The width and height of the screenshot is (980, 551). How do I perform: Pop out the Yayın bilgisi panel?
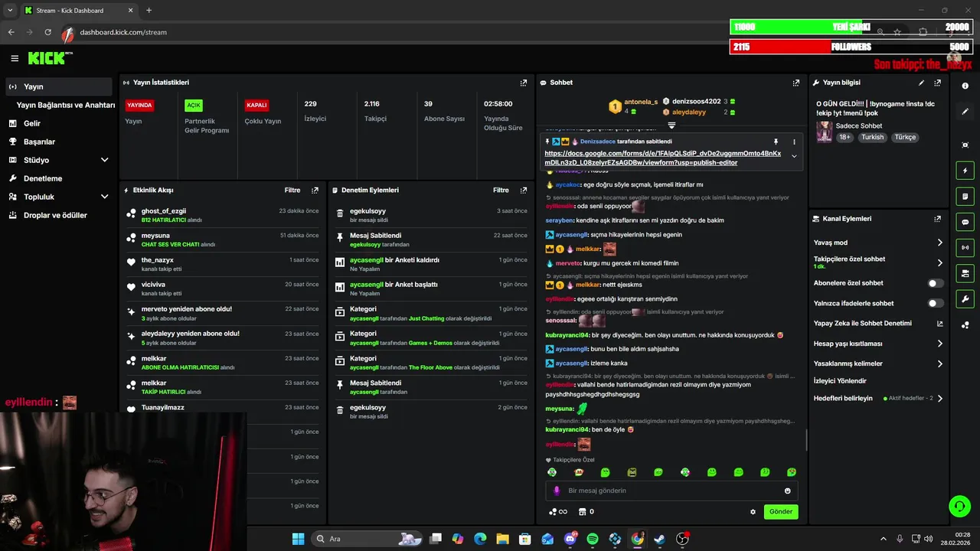937,83
